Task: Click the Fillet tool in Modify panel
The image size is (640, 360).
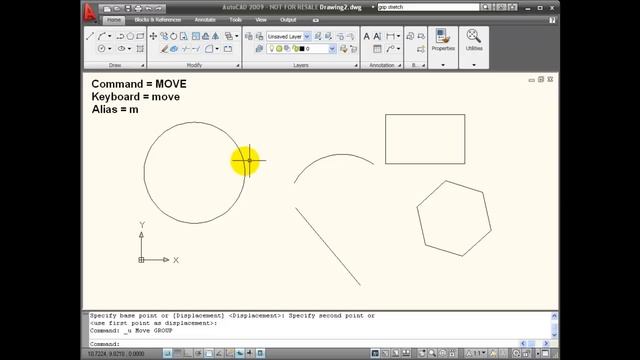Action: coord(209,49)
